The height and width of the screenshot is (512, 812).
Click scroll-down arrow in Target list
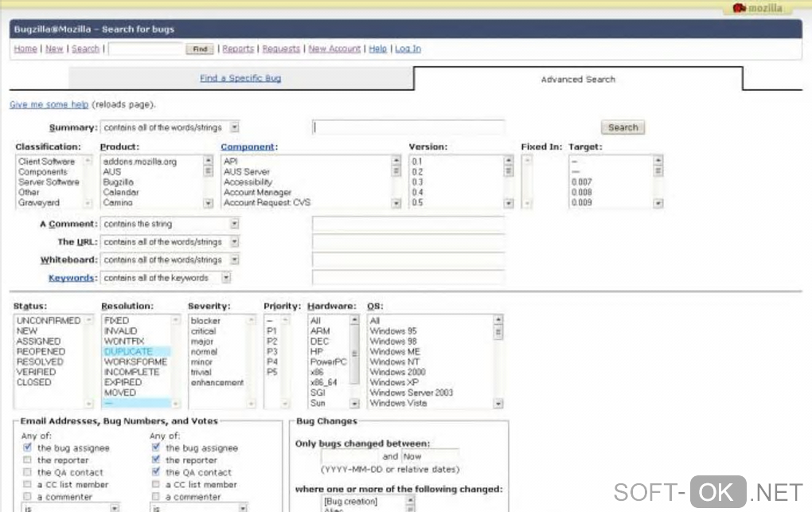point(658,203)
